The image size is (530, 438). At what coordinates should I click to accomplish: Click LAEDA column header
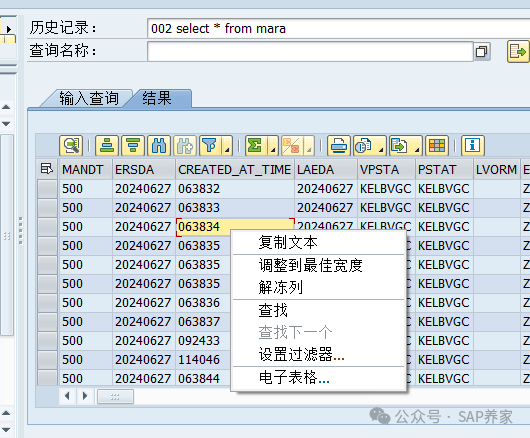click(x=326, y=169)
